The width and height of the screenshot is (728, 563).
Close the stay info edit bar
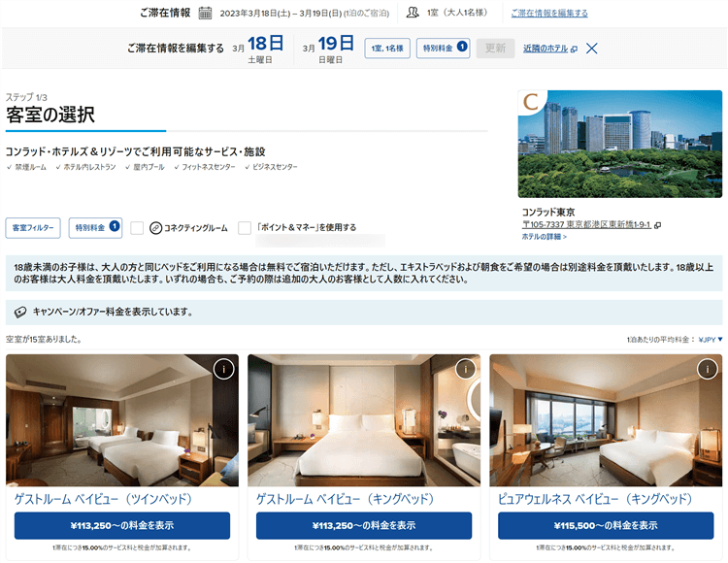591,49
